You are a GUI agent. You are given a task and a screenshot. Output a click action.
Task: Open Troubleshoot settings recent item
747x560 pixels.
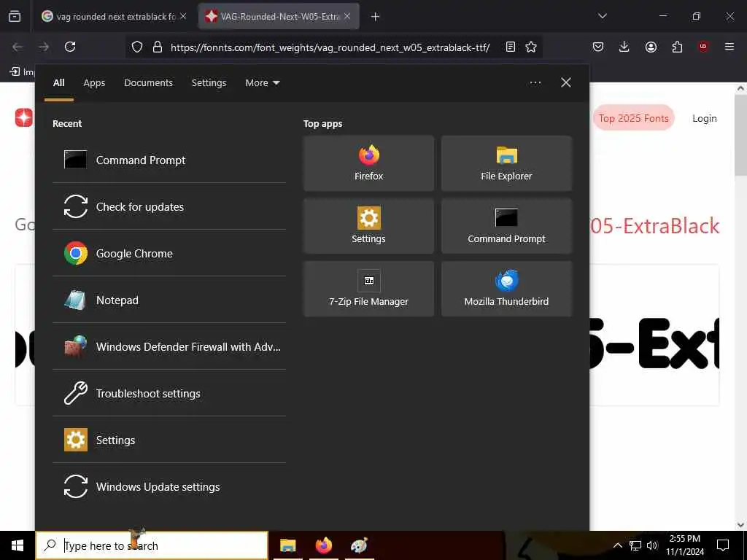(x=169, y=393)
